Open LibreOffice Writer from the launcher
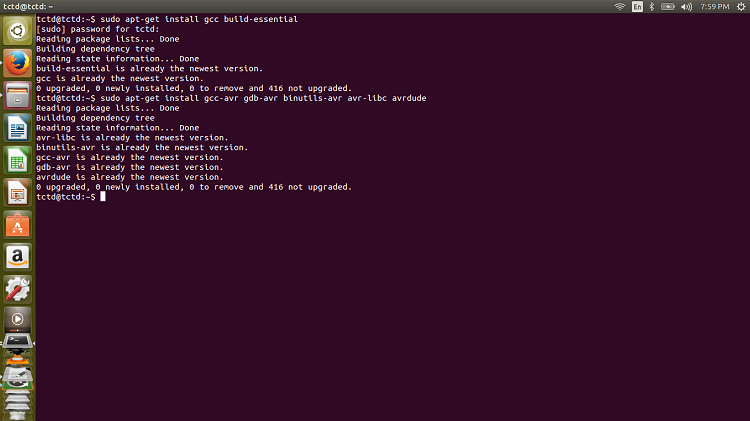The width and height of the screenshot is (750, 421). click(17, 128)
